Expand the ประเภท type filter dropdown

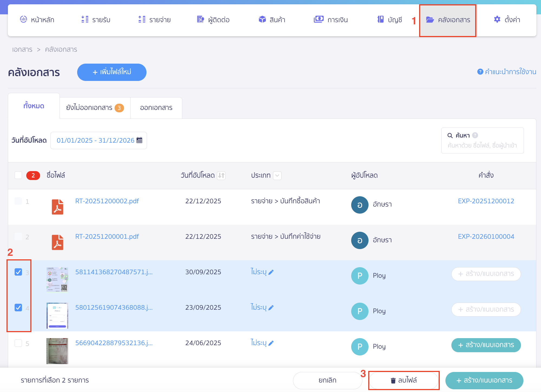tap(277, 175)
